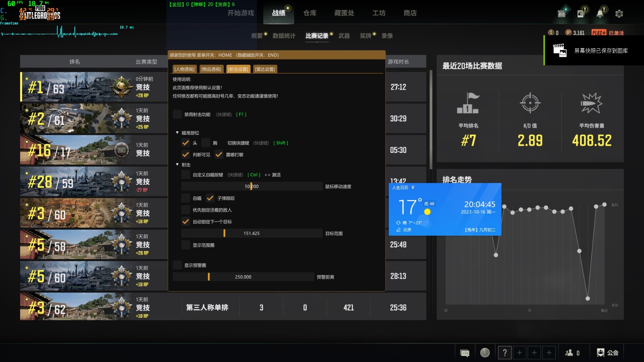
Task: Adjust the 目标范围 slider
Action: [x=252, y=233]
